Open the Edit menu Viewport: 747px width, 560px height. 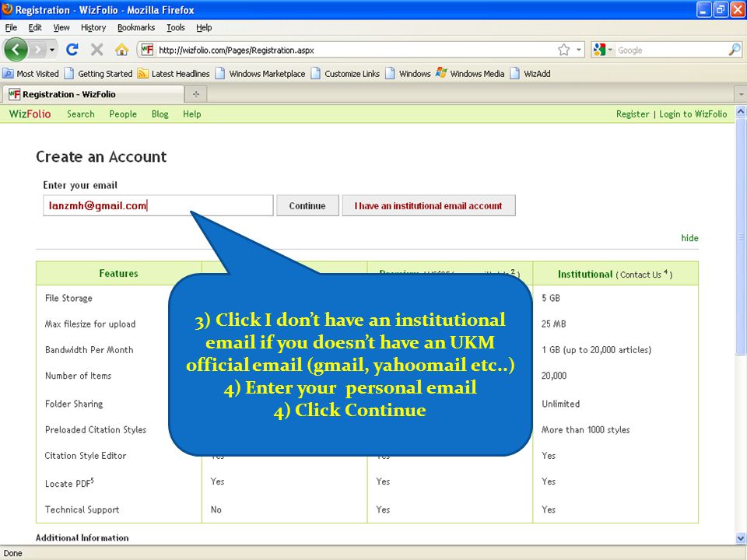pos(35,28)
